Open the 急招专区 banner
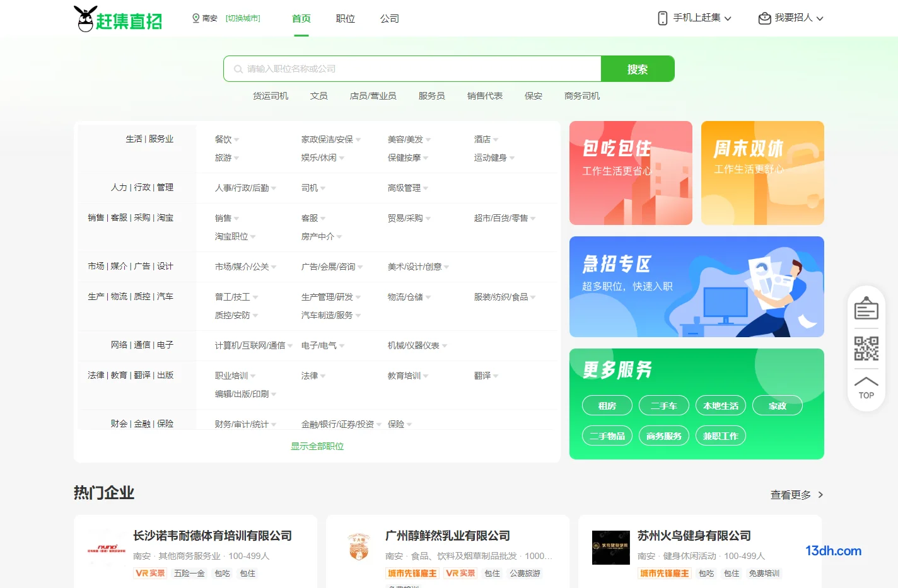898x588 pixels. pos(697,287)
